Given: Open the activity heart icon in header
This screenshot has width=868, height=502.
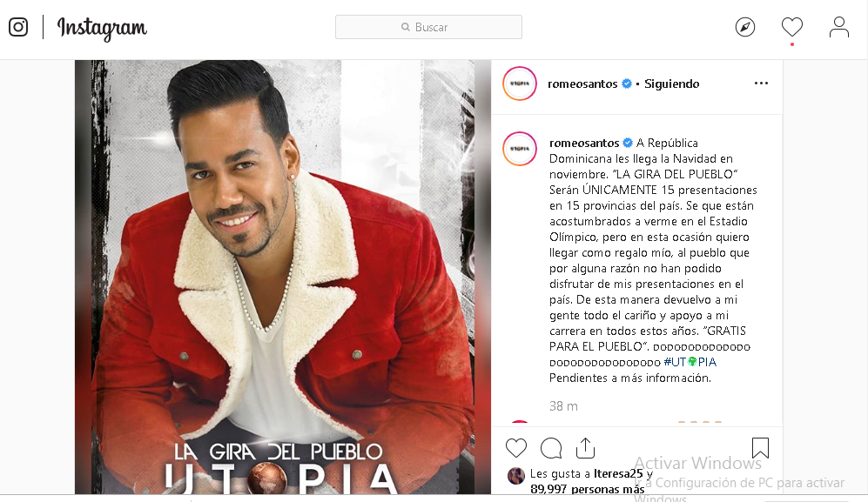Looking at the screenshot, I should pyautogui.click(x=792, y=27).
